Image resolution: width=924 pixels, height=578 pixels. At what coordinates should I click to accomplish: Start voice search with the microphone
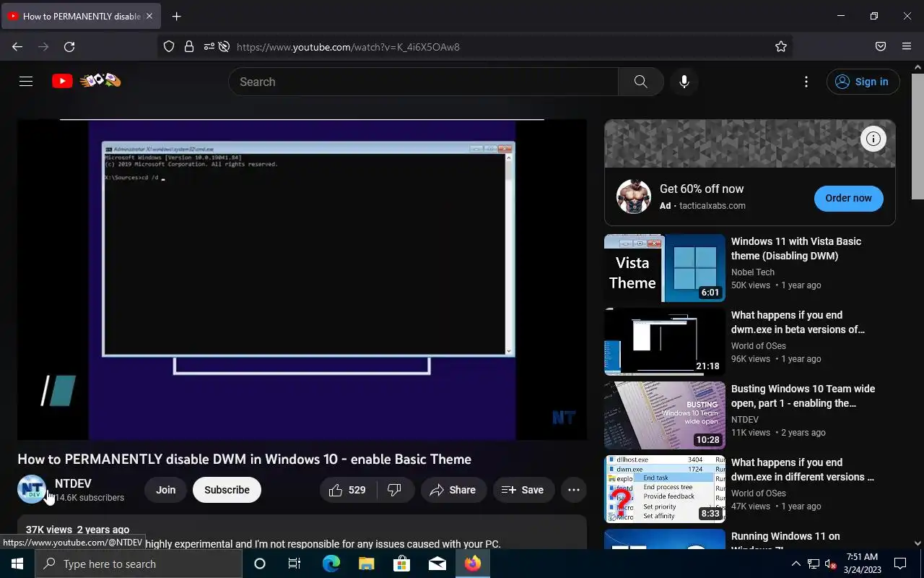click(684, 82)
